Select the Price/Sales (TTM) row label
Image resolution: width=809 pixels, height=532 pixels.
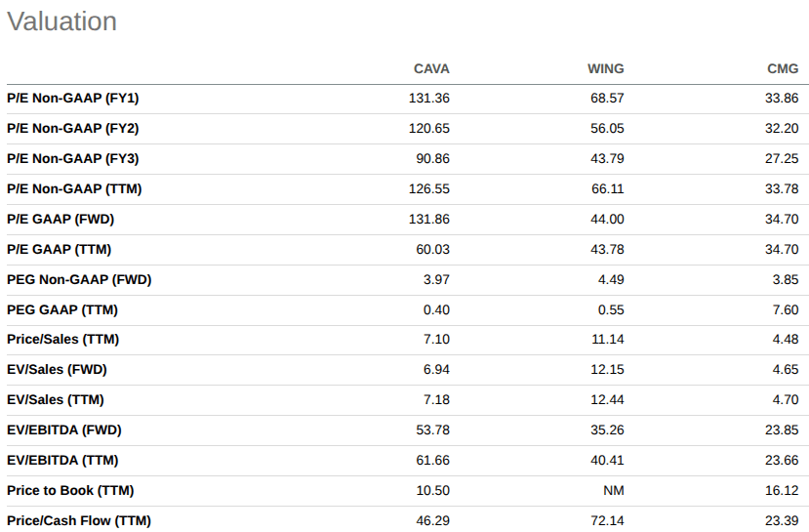click(62, 340)
